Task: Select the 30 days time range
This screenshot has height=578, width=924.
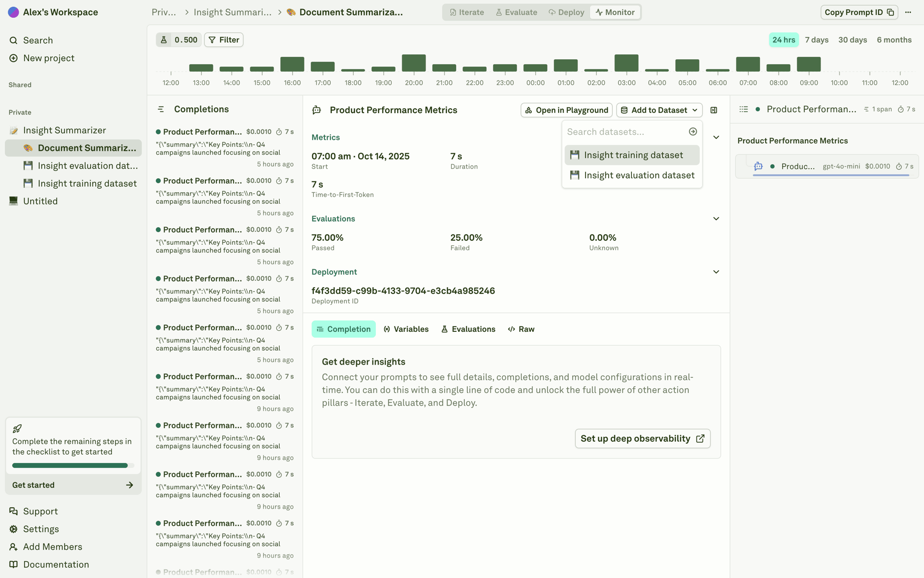Action: point(852,40)
